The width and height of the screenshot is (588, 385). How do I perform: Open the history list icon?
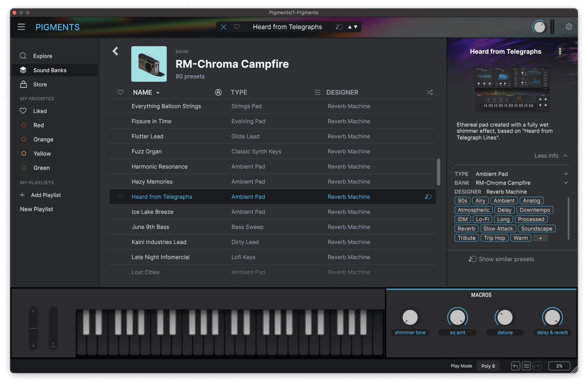point(526,366)
